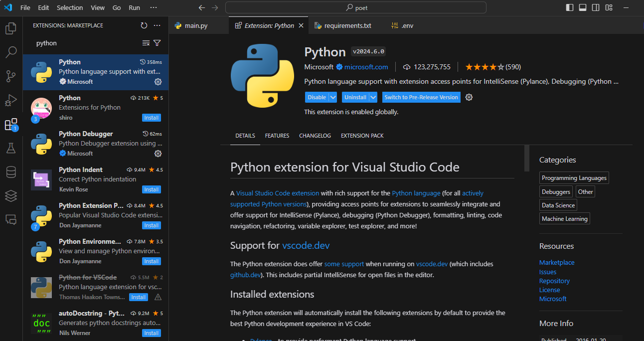Install the Python extension by shiro
Viewport: 644px width, 341px height.
point(151,118)
